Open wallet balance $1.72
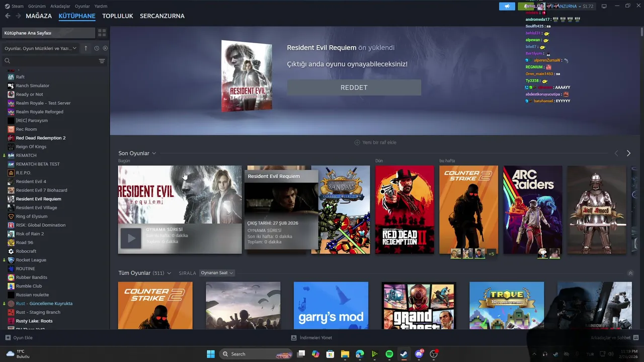This screenshot has height=362, width=644. coord(588,6)
